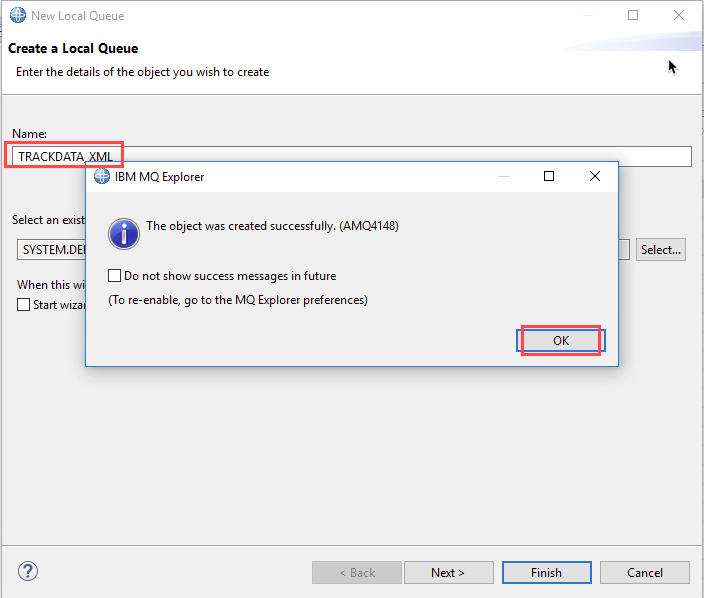
Task: Click the Select... button
Action: point(660,250)
